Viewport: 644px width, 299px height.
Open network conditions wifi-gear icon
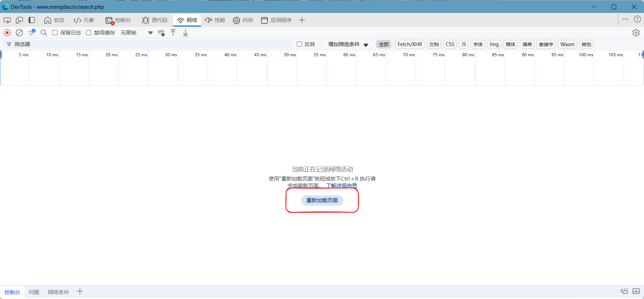pyautogui.click(x=161, y=33)
